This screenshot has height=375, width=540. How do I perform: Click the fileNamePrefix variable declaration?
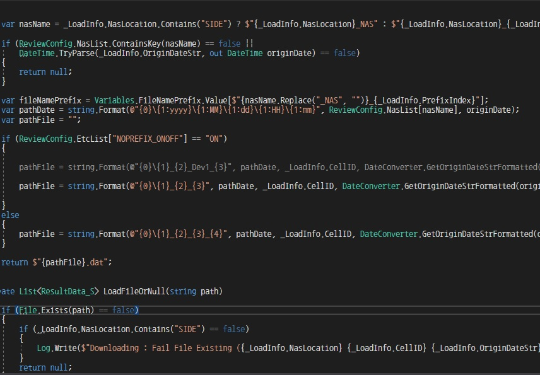coord(50,101)
